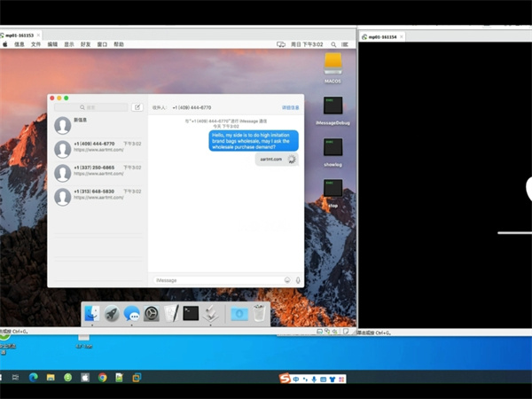532x399 pixels.
Task: Click Spotlight search icon in menu bar
Action: pos(335,43)
